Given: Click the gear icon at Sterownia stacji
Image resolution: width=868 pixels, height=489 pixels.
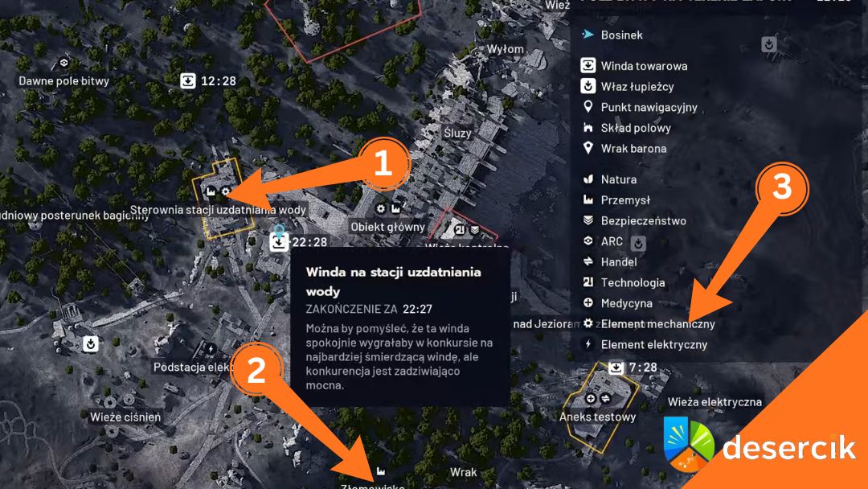Looking at the screenshot, I should tap(225, 191).
